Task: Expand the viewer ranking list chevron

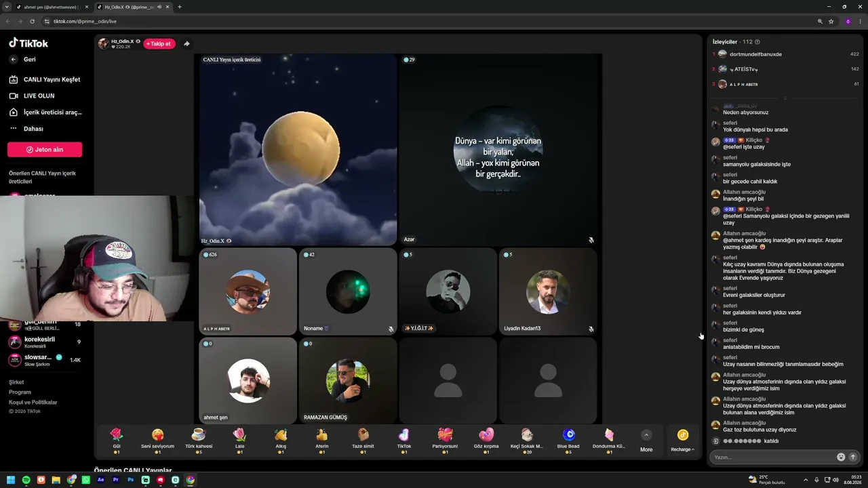Action: point(785,98)
